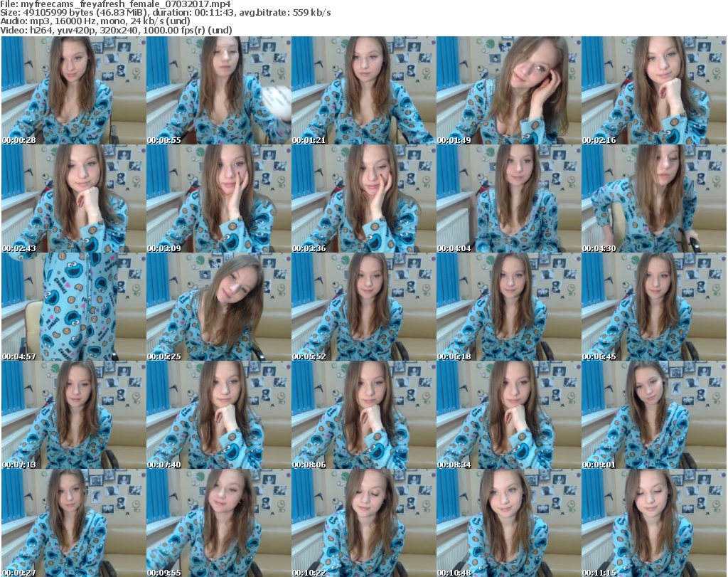The image size is (728, 577).
Task: Select the thumbnail stamped 00:00:28
Action: pos(74,90)
